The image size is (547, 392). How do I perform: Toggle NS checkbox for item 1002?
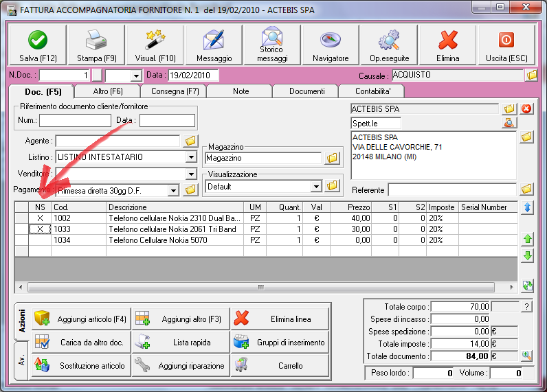tap(40, 218)
